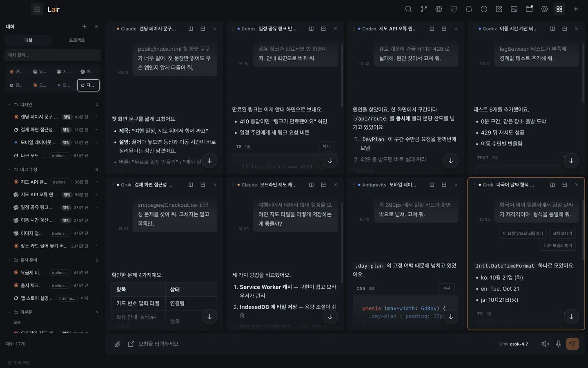Open model selector 'Grok grok-4.7'
Image resolution: width=588 pixels, height=368 pixels.
[x=514, y=344]
